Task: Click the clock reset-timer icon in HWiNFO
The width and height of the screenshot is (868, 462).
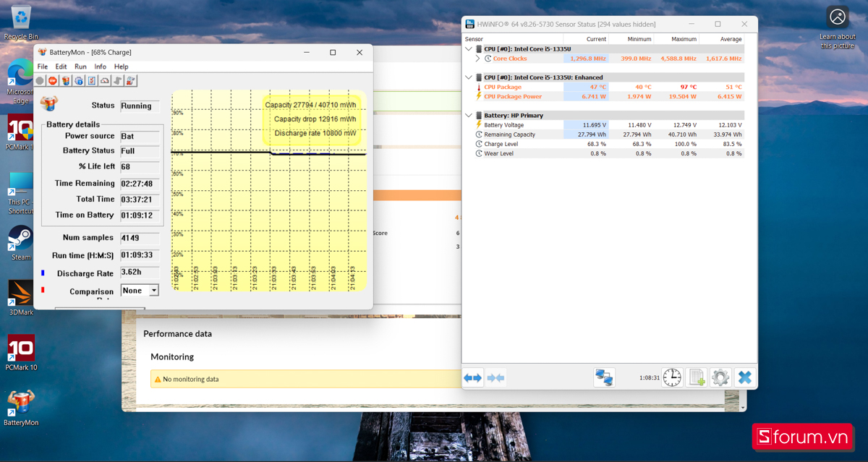Action: coord(672,377)
